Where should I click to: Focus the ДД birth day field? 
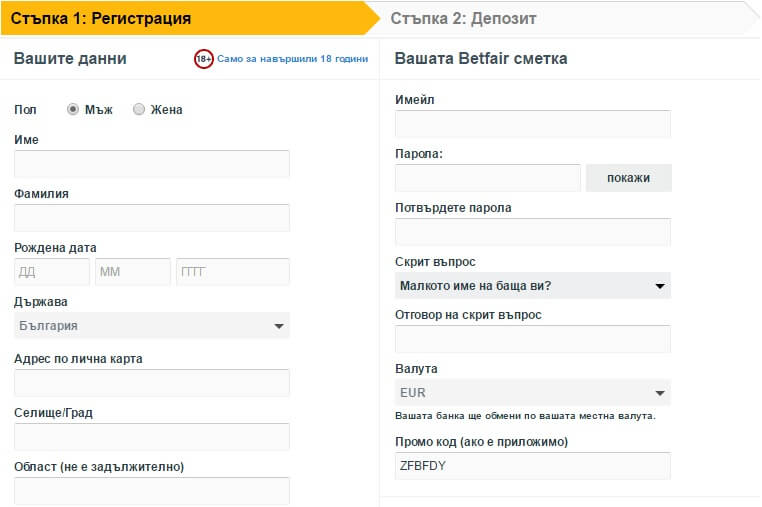pos(52,272)
